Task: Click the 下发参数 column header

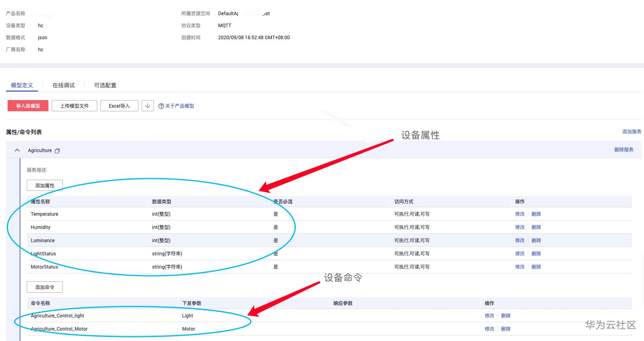Action: tap(192, 303)
